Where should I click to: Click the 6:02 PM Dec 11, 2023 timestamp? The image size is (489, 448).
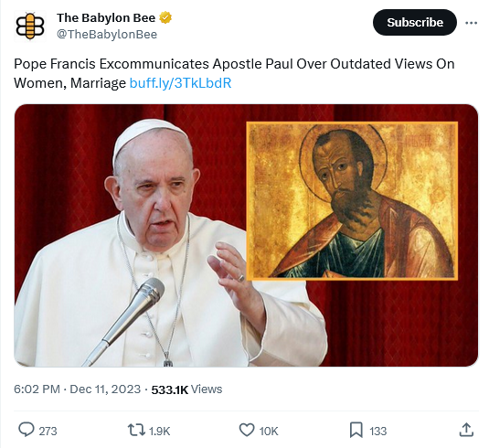(x=77, y=389)
